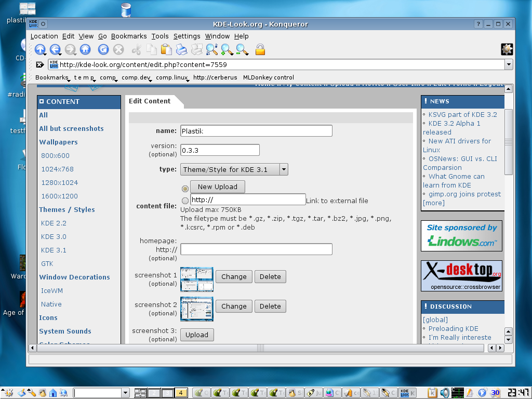Open the comp bookmark folder
Screen dimensions: 532x399
pos(109,78)
